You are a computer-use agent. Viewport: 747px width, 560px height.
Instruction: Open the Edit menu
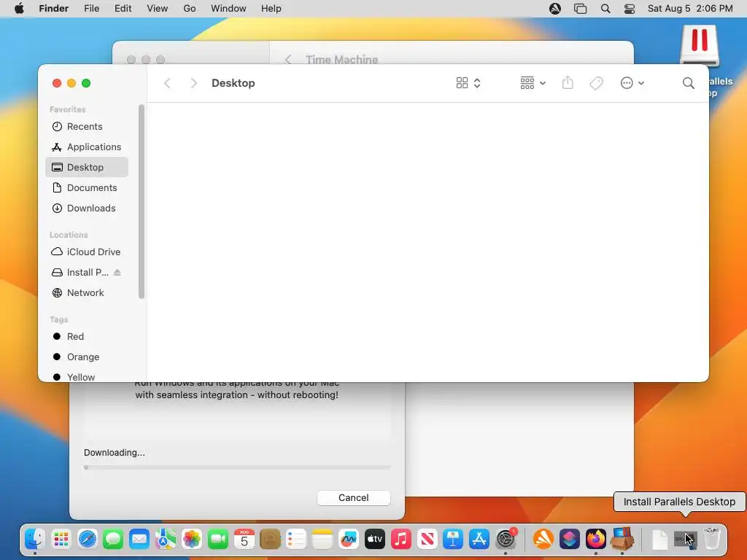click(x=123, y=9)
